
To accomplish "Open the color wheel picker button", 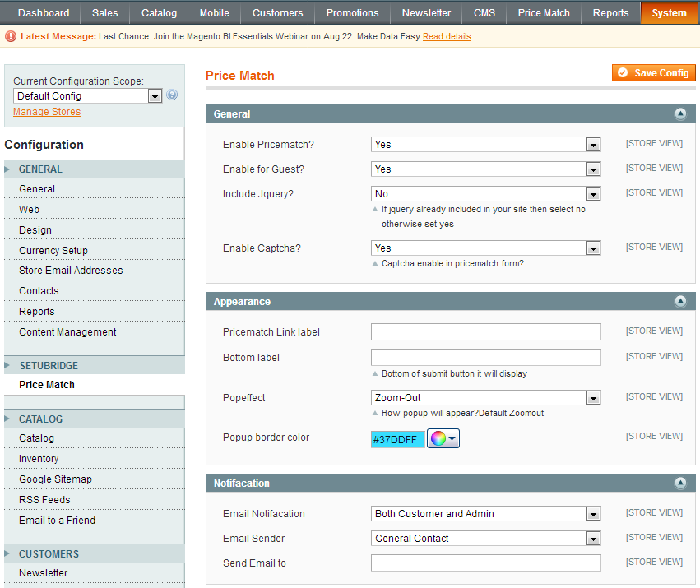I will [443, 438].
